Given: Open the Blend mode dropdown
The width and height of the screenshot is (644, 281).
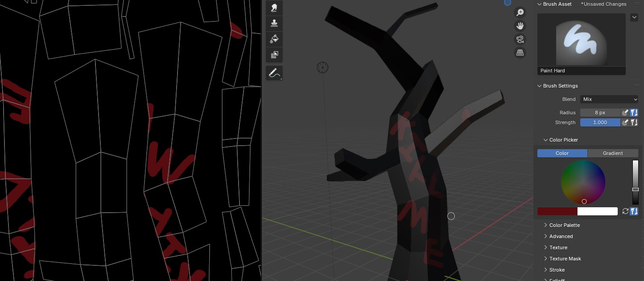Looking at the screenshot, I should (x=610, y=99).
